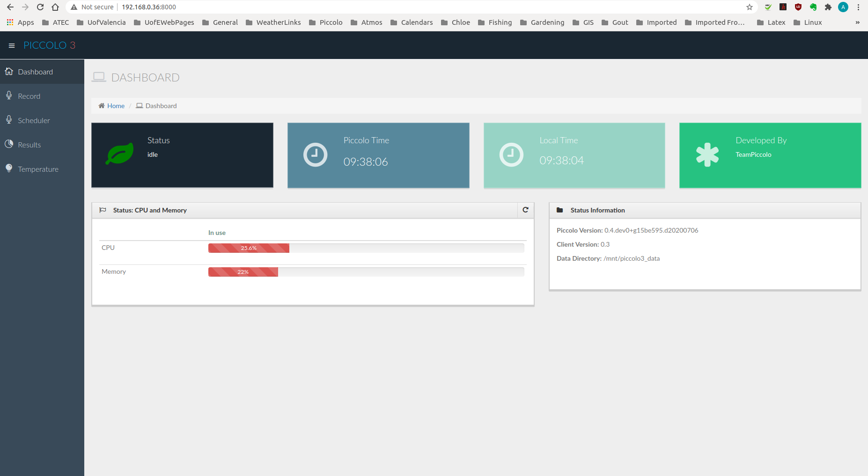The width and height of the screenshot is (868, 476).
Task: Click the CPU usage progress bar
Action: [x=249, y=248]
